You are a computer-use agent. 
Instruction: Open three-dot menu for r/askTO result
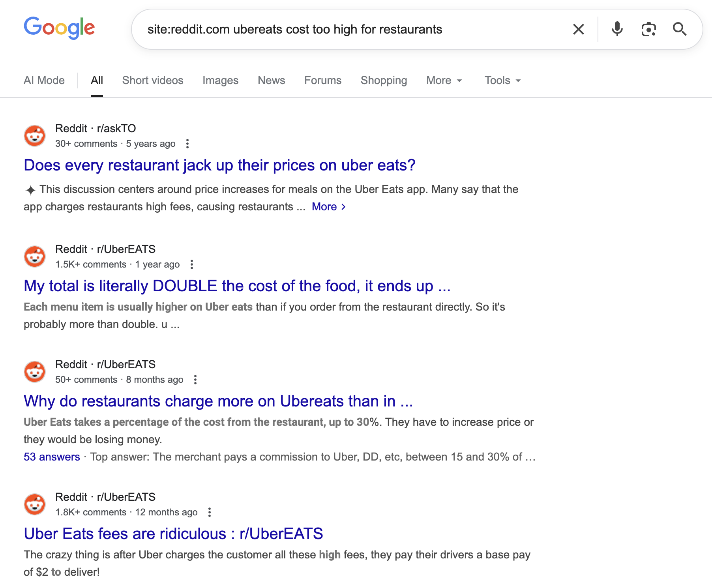pos(187,144)
